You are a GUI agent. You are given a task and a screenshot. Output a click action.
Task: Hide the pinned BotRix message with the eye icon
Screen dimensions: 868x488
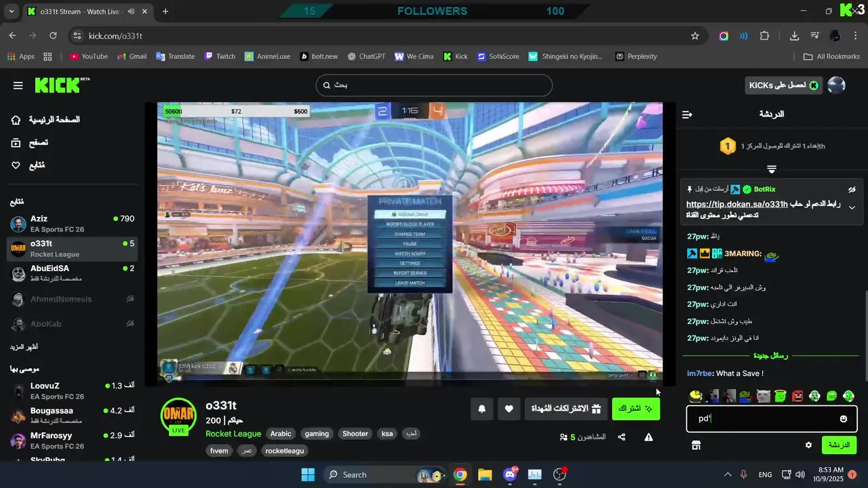[852, 190]
